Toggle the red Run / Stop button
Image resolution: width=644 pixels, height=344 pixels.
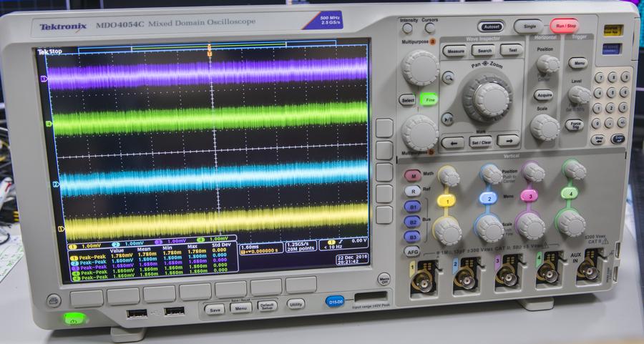565,26
